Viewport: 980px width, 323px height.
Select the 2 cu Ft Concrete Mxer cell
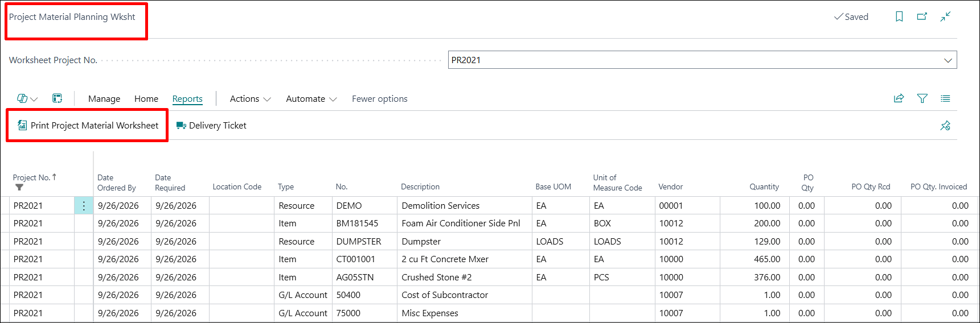pos(465,259)
